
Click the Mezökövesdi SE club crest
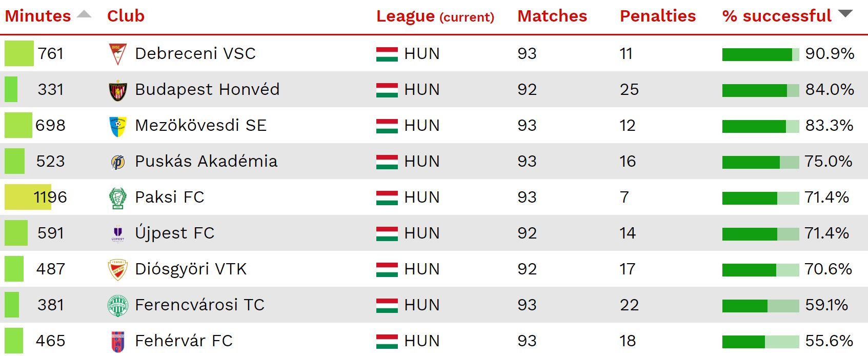tap(118, 126)
